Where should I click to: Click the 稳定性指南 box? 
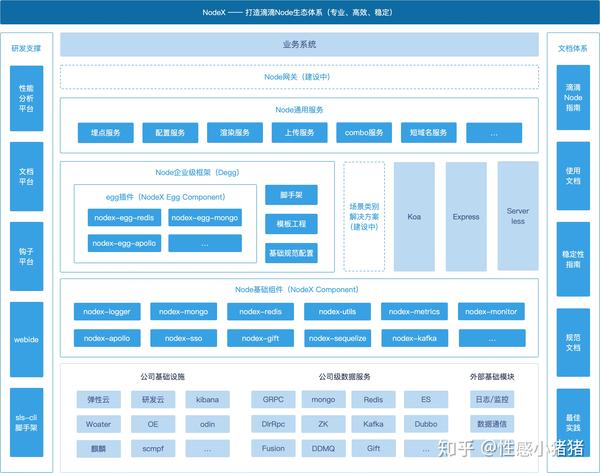click(573, 259)
